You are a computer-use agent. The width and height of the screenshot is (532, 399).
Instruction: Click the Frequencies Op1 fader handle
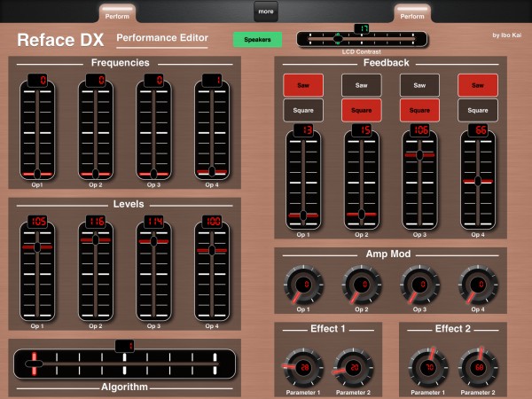[x=37, y=174]
